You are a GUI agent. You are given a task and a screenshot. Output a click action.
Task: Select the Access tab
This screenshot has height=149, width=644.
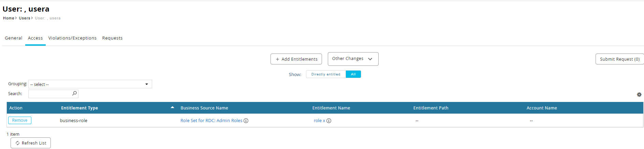coord(35,38)
